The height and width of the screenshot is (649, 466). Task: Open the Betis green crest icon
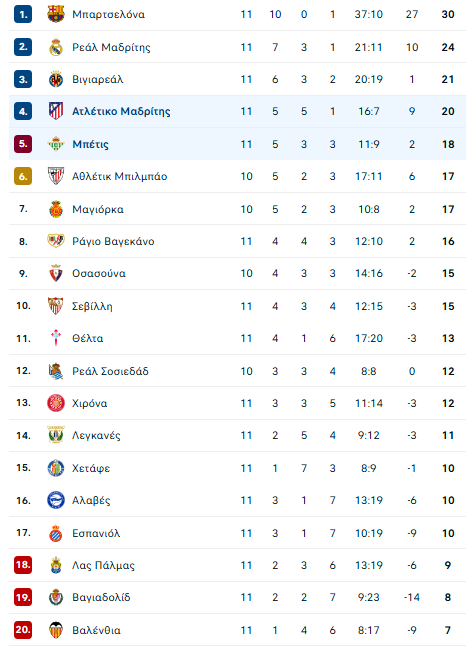55,144
